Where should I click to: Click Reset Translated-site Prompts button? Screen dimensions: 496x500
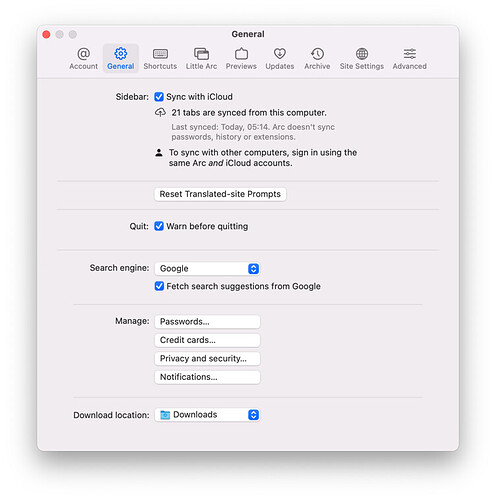(220, 194)
